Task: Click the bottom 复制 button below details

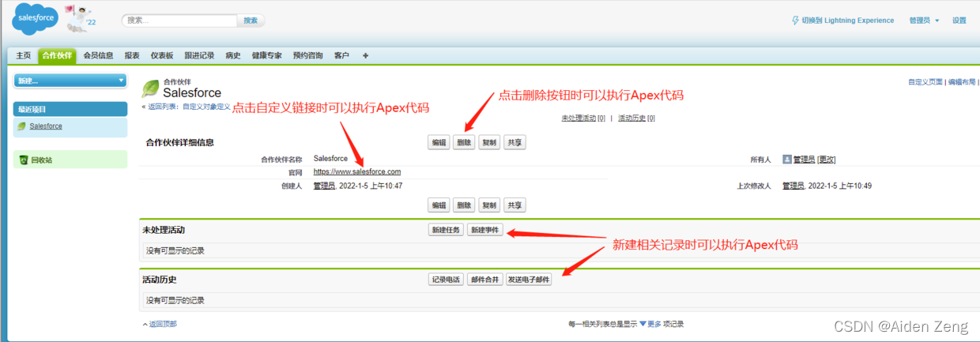Action: (x=489, y=205)
